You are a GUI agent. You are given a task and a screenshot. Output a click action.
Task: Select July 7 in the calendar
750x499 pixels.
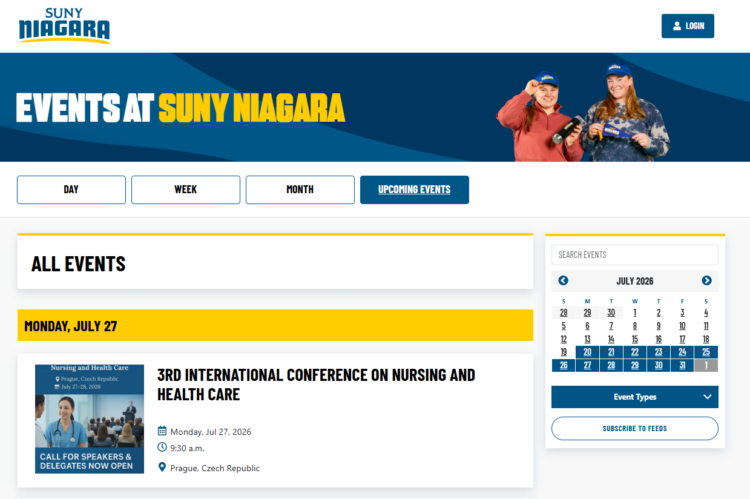click(x=611, y=326)
